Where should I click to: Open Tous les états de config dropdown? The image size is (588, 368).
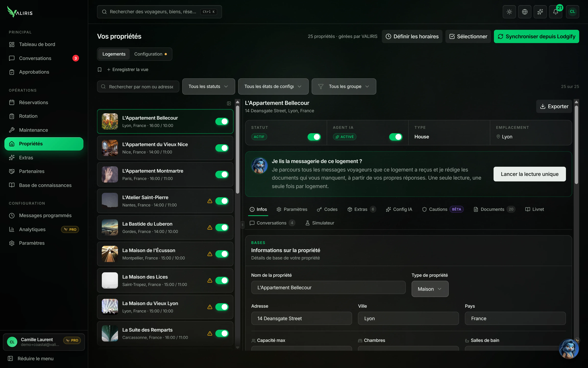[x=273, y=86]
